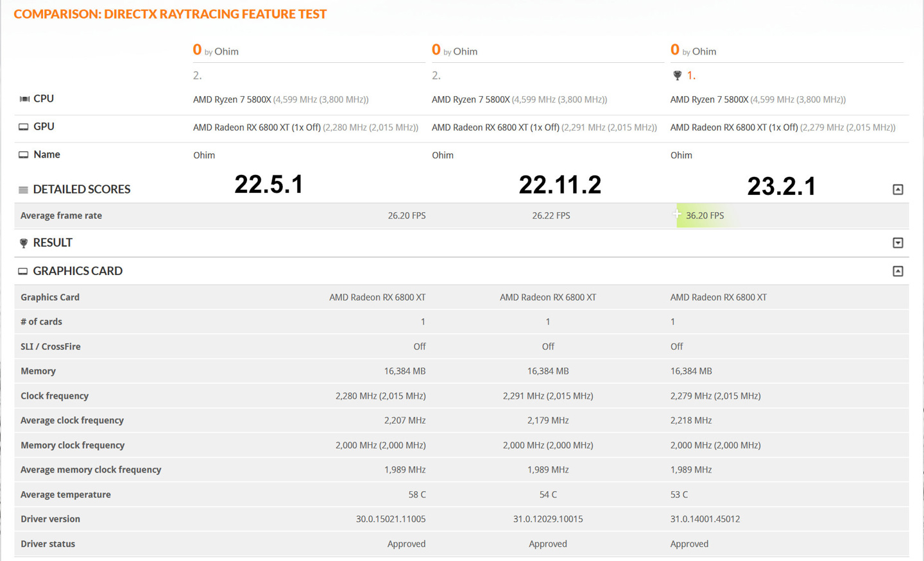924x561 pixels.
Task: Click the Detailed Scores heading
Action: point(81,190)
